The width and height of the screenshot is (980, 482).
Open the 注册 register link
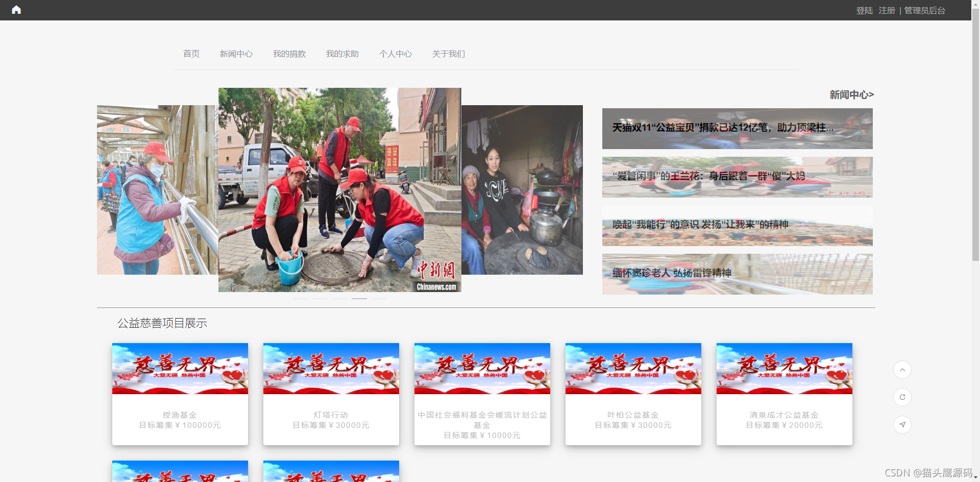click(887, 10)
